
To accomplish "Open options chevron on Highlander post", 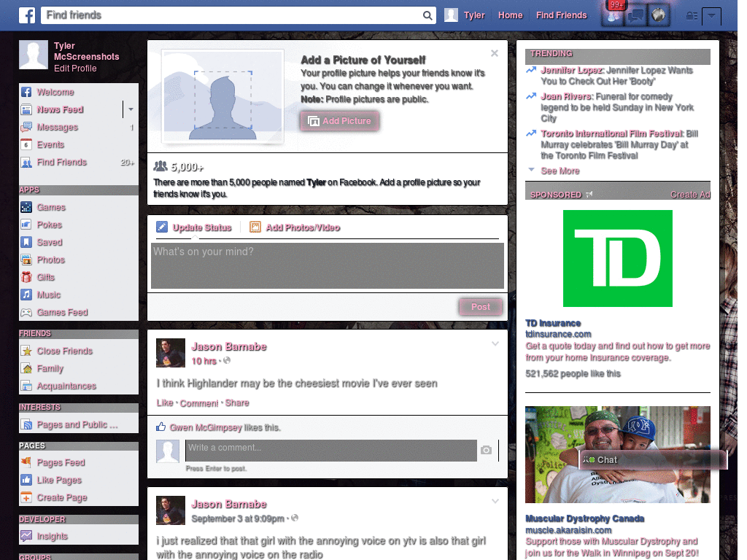I will (x=495, y=344).
